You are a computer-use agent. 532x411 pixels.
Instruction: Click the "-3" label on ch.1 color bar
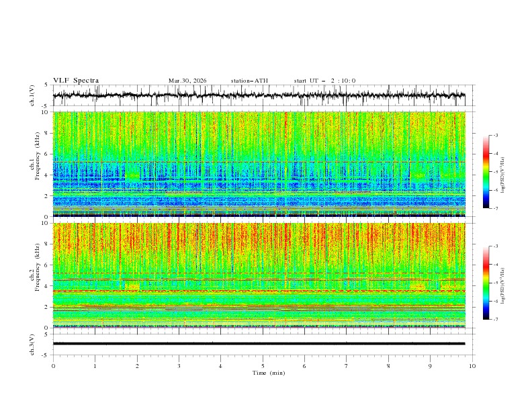tap(496, 135)
